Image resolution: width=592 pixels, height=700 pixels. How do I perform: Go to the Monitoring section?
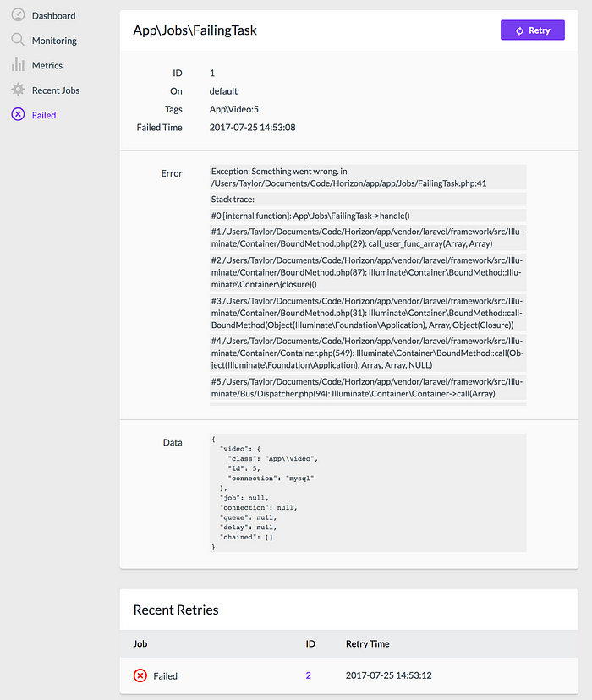54,41
